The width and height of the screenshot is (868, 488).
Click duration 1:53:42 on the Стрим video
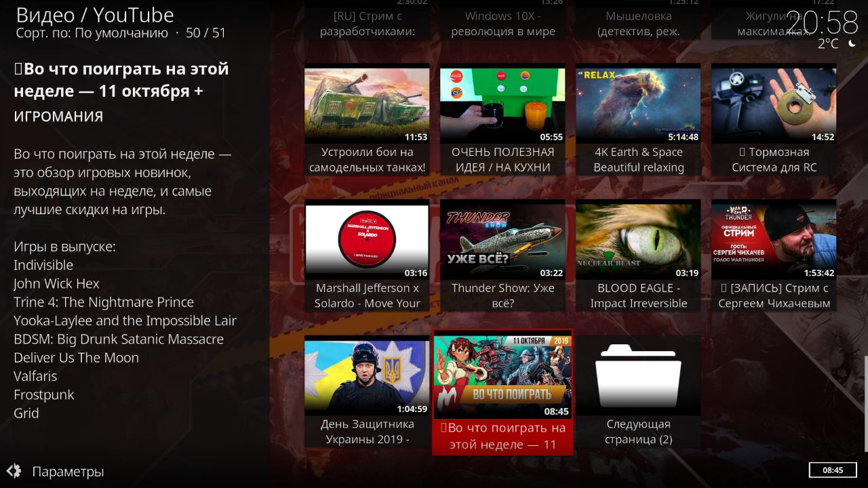click(818, 273)
